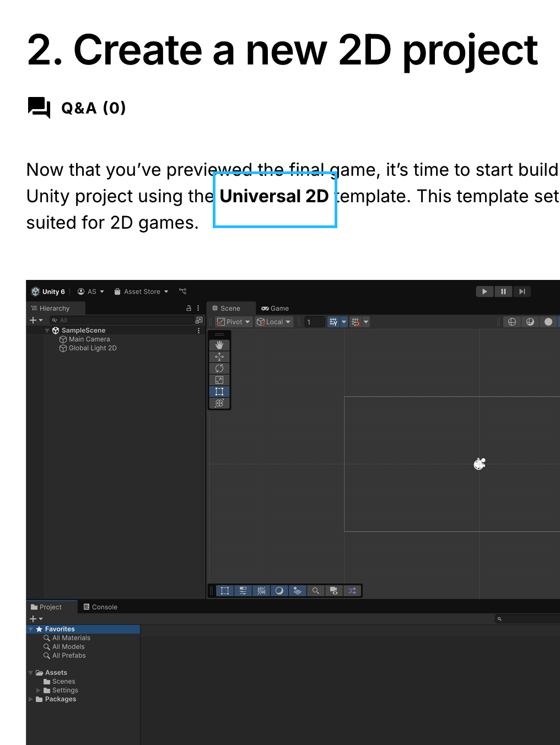
Task: Select the Hand view tool
Action: [x=219, y=345]
